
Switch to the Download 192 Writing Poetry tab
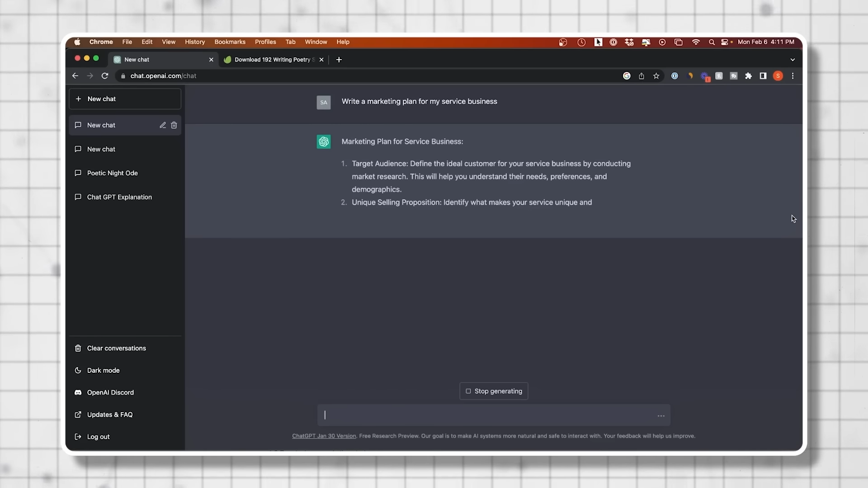pyautogui.click(x=272, y=60)
